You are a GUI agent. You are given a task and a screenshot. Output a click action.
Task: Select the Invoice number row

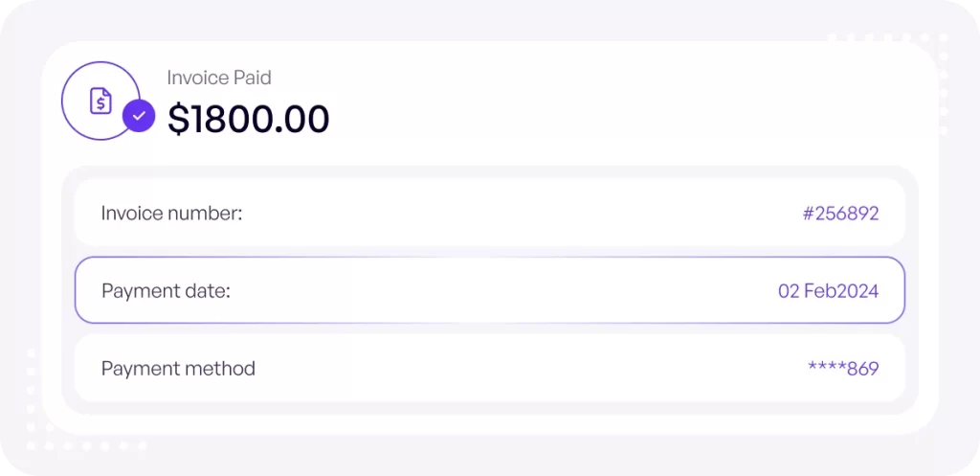[490, 213]
